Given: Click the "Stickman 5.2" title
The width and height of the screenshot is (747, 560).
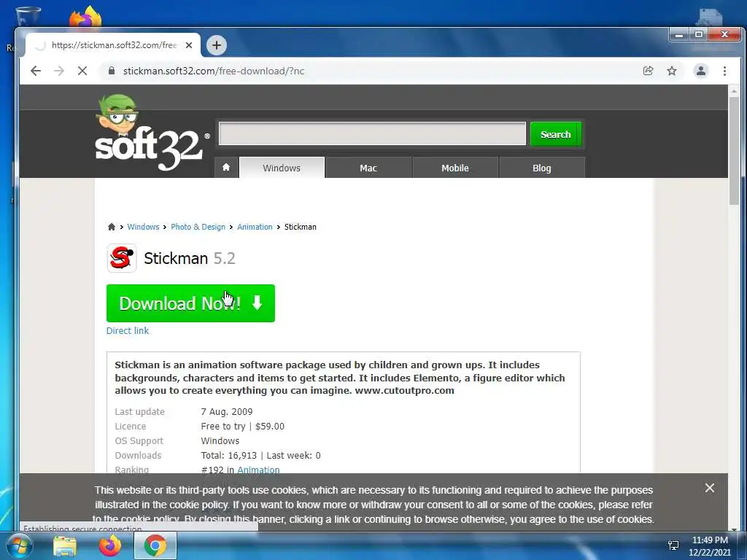Looking at the screenshot, I should tap(190, 258).
